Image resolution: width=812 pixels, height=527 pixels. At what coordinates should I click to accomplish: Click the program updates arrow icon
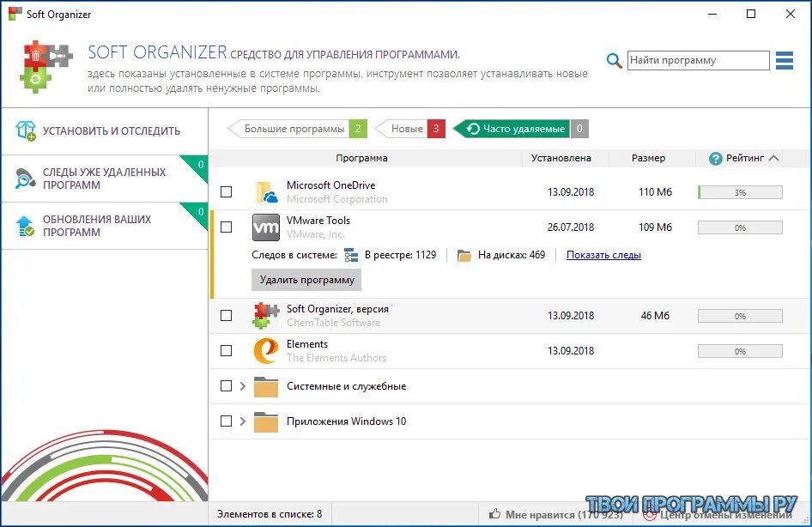(25, 227)
